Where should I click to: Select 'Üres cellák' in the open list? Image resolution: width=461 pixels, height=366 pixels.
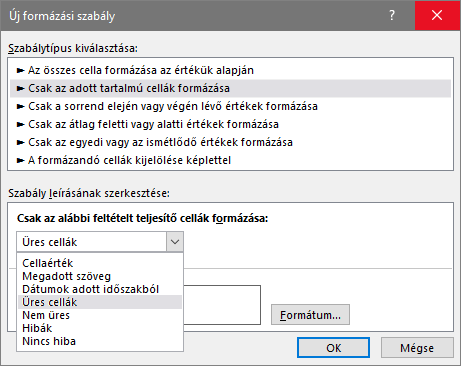100,302
